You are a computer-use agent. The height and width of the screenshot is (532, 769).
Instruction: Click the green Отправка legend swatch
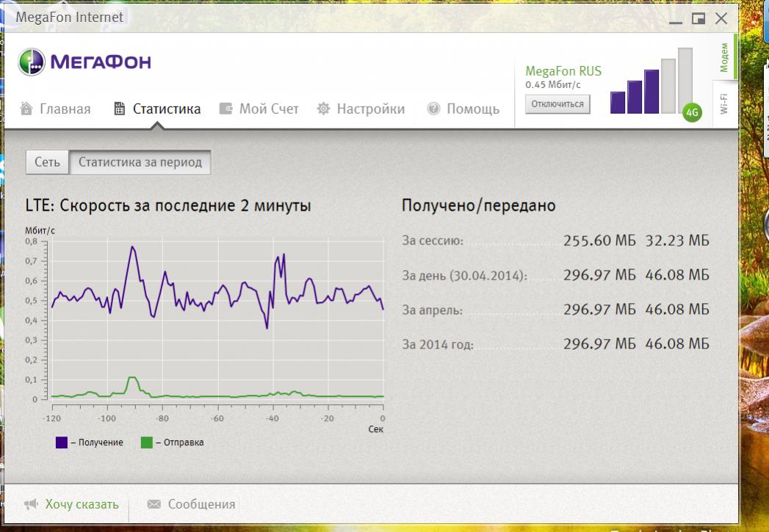coord(147,442)
